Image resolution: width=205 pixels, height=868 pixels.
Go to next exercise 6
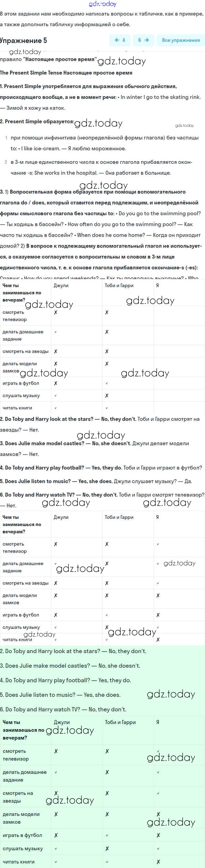tap(143, 40)
